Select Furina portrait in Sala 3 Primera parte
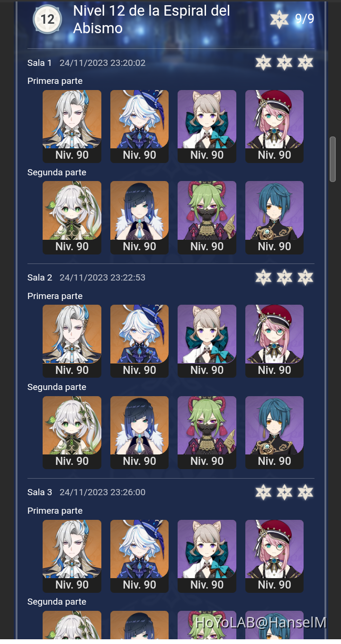341x644 pixels. 139,556
